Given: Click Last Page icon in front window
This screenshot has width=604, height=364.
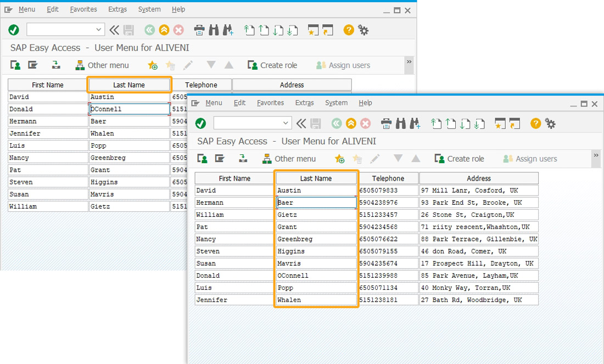Looking at the screenshot, I should pyautogui.click(x=479, y=124).
